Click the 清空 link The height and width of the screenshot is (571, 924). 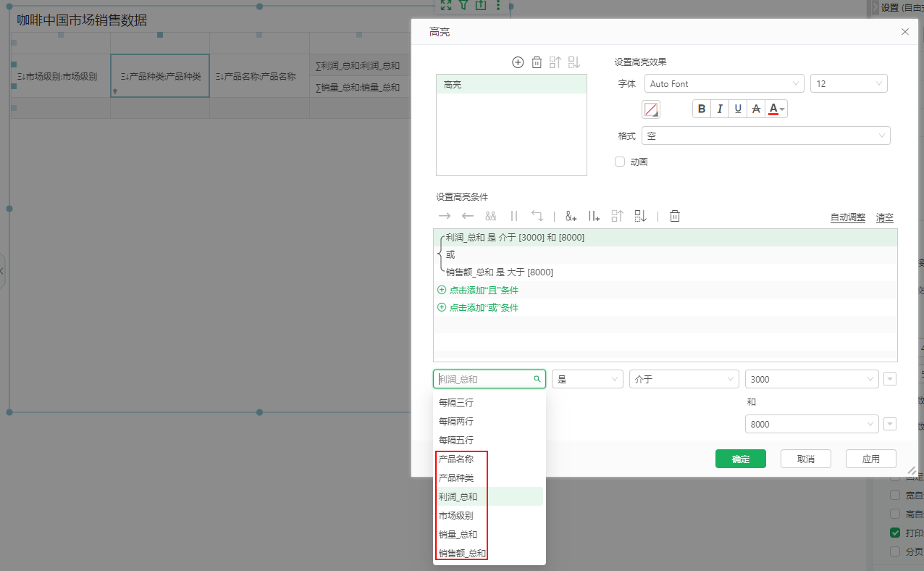[x=885, y=217]
